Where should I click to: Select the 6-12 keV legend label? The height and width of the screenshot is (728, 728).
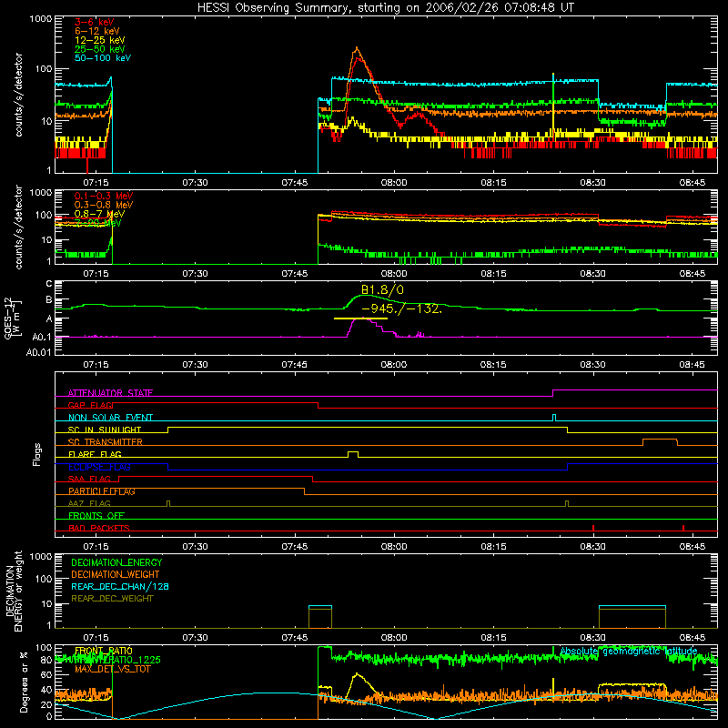[x=96, y=31]
